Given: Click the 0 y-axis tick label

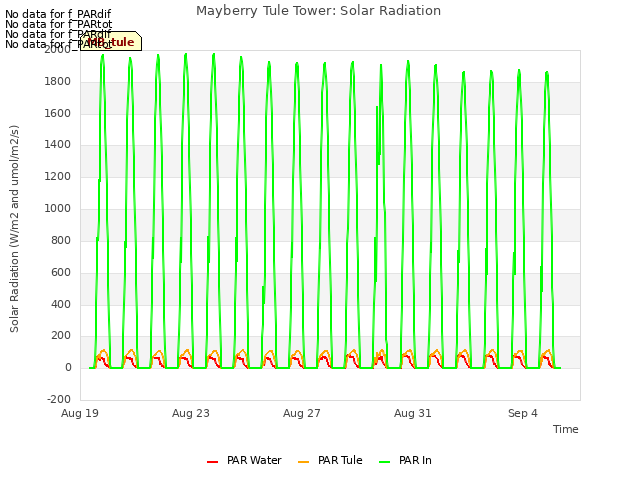Looking at the screenshot, I should click(68, 368).
